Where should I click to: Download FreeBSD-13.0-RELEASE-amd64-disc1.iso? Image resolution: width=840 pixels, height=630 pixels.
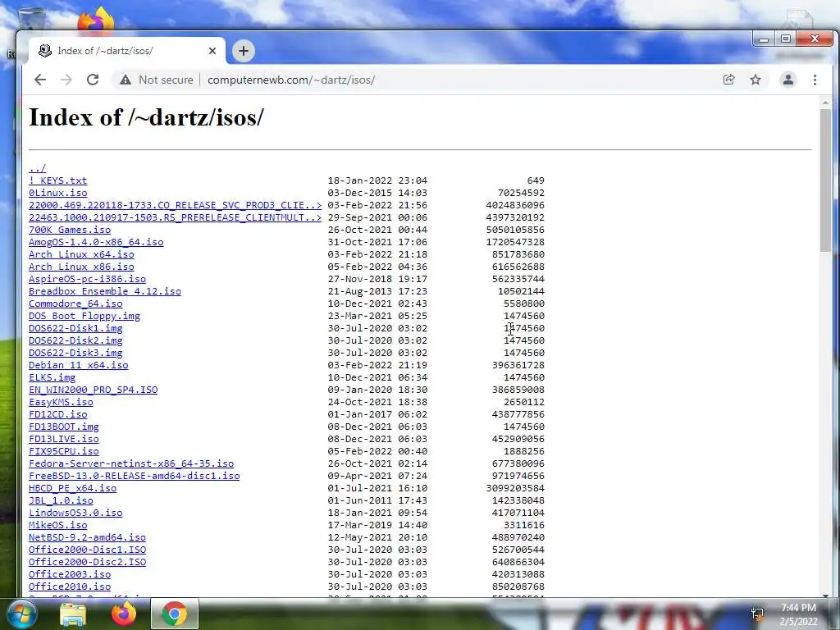135,477
